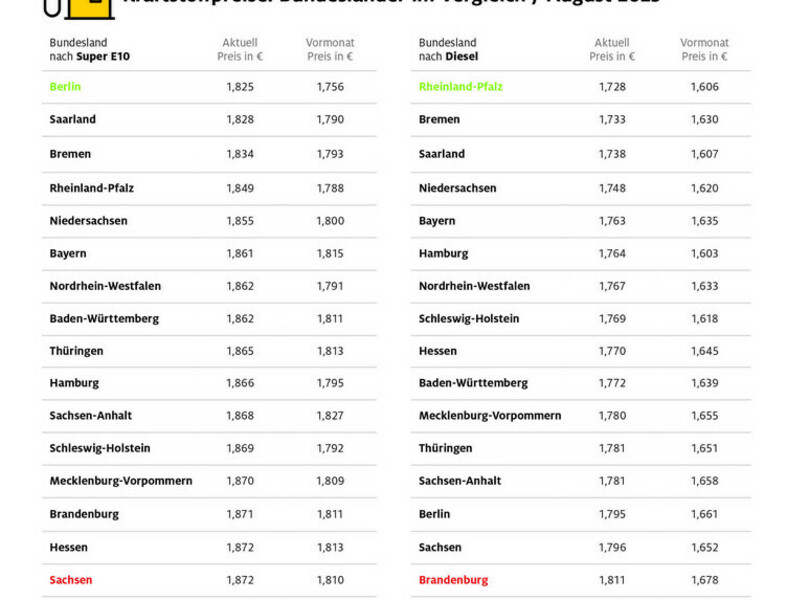Click Berlin's current E10 price 1,825
809x600 pixels.
(240, 87)
